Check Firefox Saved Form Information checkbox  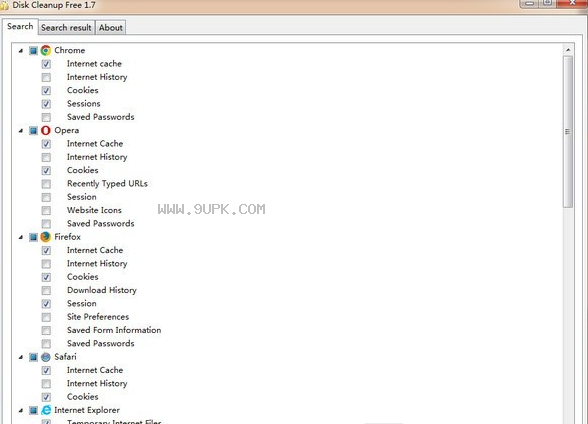tap(46, 330)
